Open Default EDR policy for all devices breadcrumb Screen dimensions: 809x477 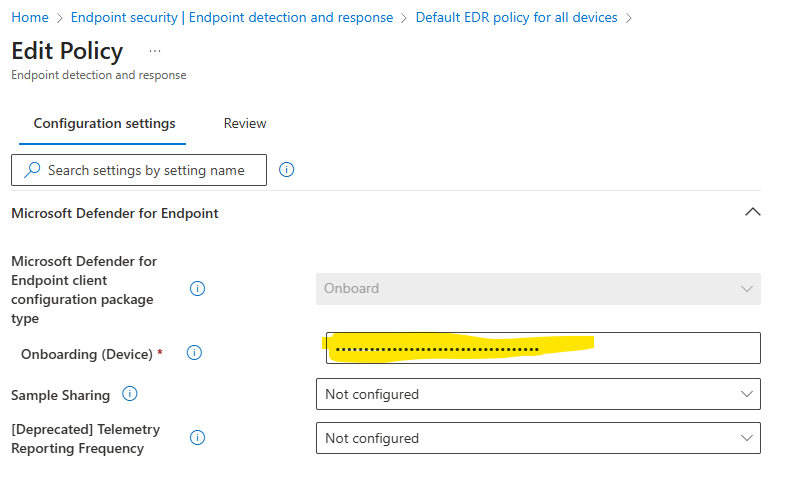pos(516,18)
